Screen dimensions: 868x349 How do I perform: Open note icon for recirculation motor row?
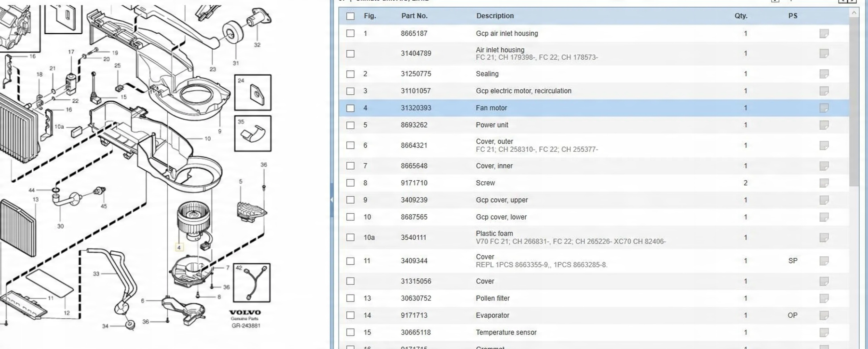[824, 91]
